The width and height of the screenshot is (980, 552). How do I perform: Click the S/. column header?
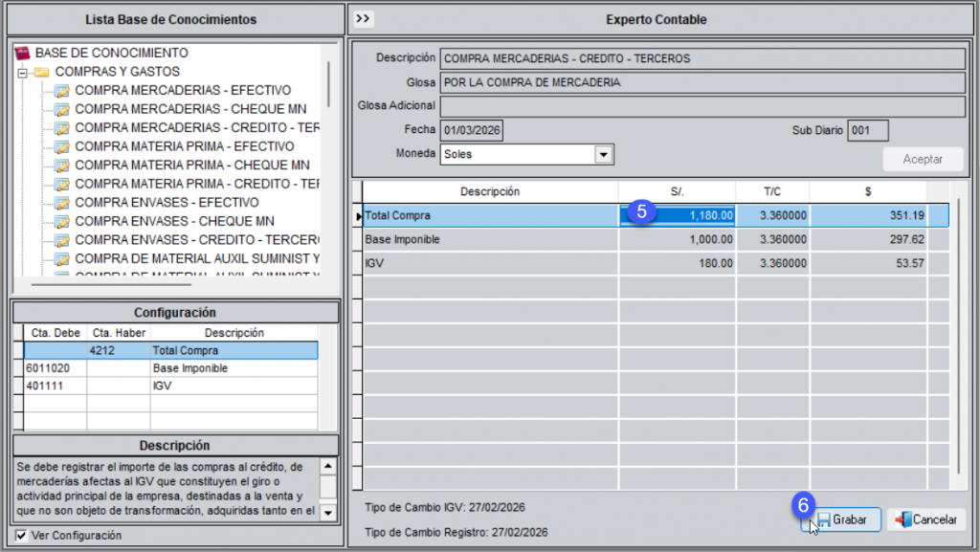tap(677, 191)
